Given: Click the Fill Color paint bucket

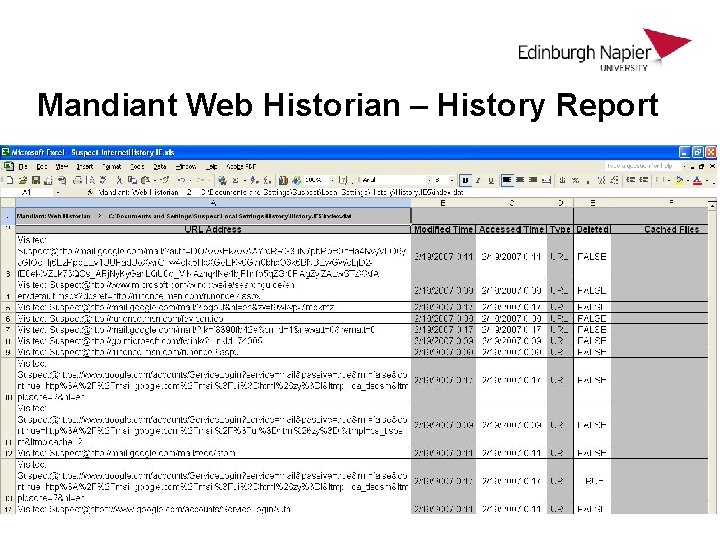Looking at the screenshot, I should (x=680, y=180).
